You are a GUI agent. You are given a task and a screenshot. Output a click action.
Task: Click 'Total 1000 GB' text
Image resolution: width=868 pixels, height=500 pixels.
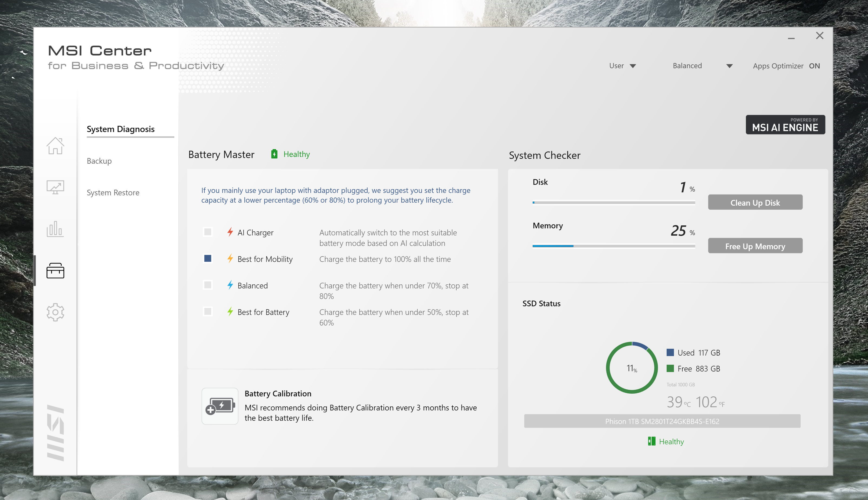680,385
